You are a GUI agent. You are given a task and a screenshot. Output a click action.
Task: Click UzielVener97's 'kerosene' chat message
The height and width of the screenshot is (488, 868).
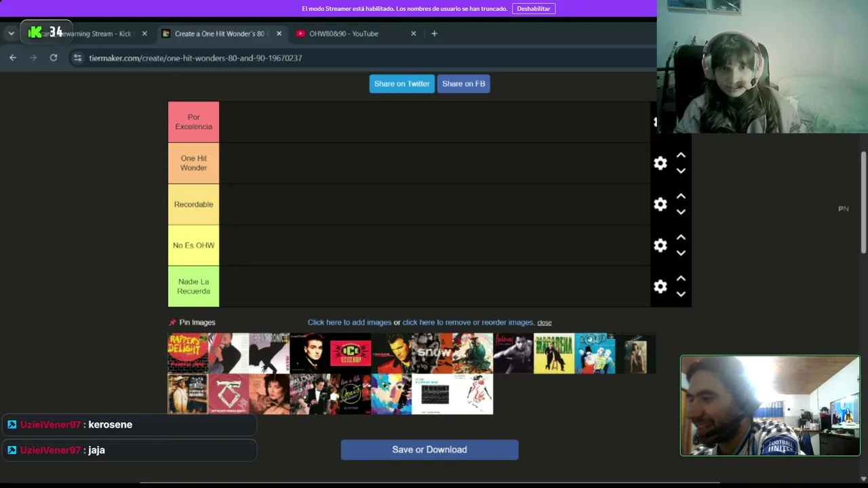point(128,425)
